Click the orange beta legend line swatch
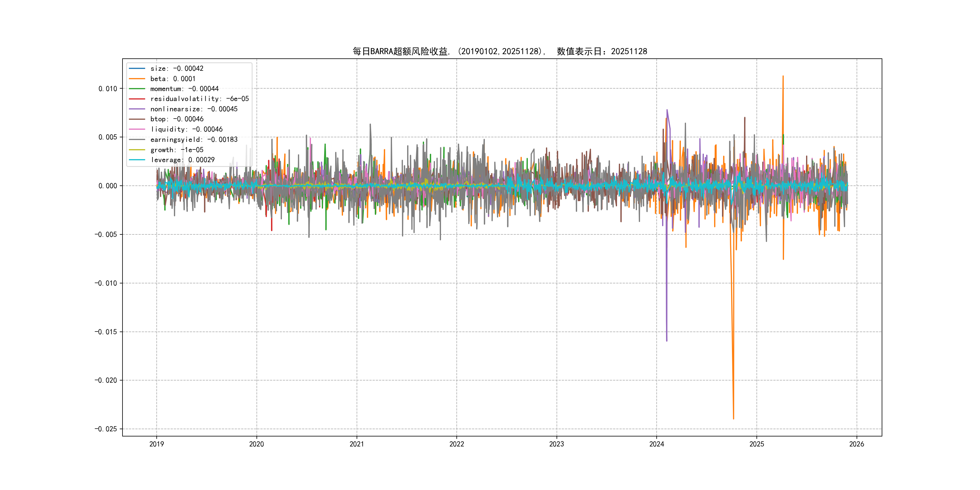 pyautogui.click(x=137, y=79)
